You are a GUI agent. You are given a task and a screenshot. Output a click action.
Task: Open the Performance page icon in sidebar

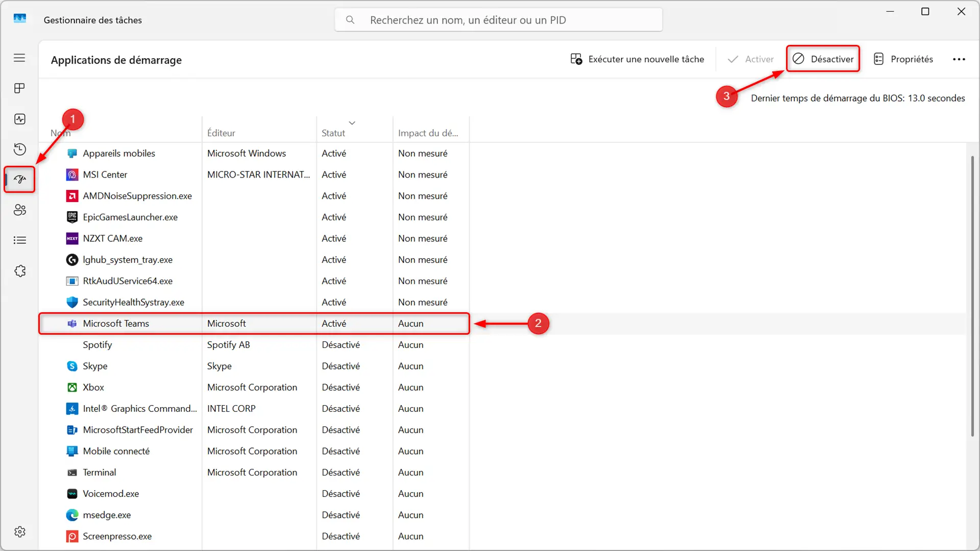point(19,119)
